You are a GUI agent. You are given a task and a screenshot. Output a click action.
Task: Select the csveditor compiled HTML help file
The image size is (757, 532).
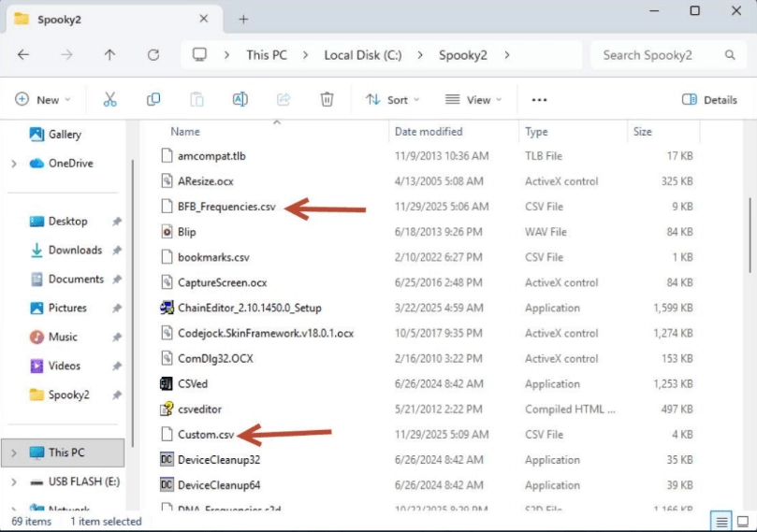[x=199, y=409]
